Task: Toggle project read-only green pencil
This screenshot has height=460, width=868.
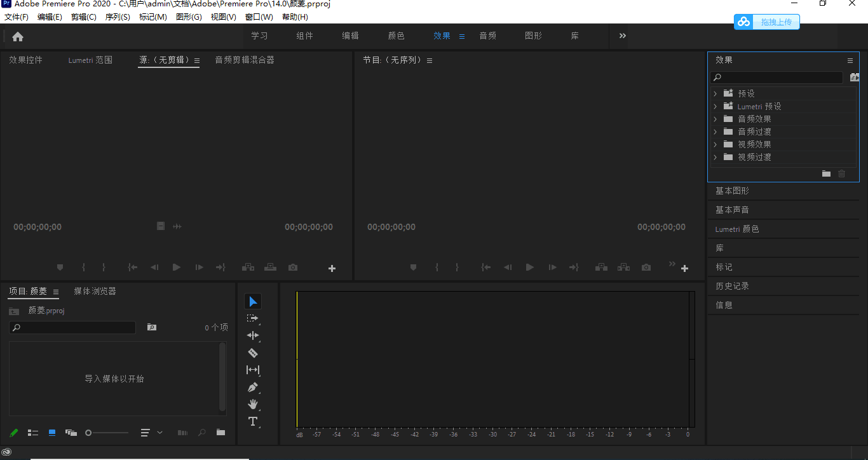Action: point(14,433)
